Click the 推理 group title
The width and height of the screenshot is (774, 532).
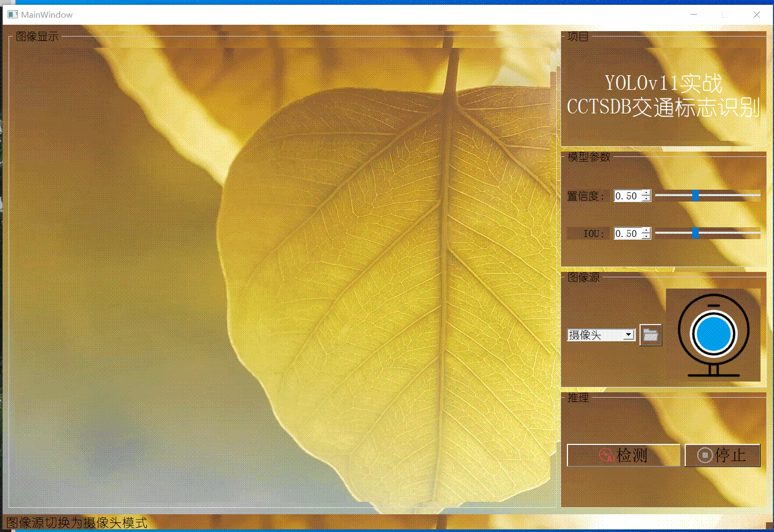[x=578, y=398]
